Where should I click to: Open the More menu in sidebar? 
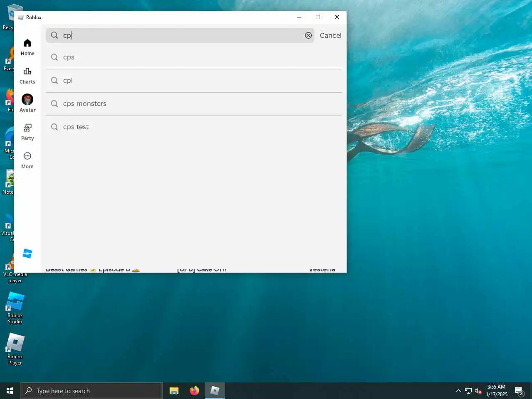(x=27, y=160)
